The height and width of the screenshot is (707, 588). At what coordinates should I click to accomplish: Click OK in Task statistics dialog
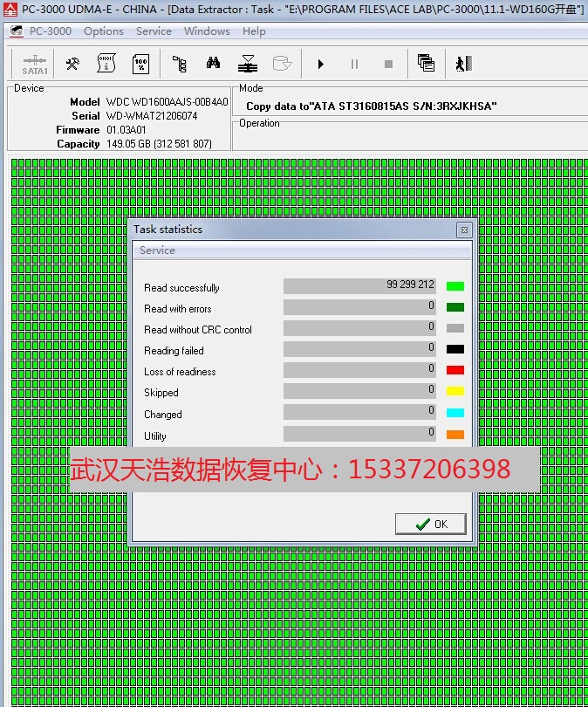click(430, 524)
